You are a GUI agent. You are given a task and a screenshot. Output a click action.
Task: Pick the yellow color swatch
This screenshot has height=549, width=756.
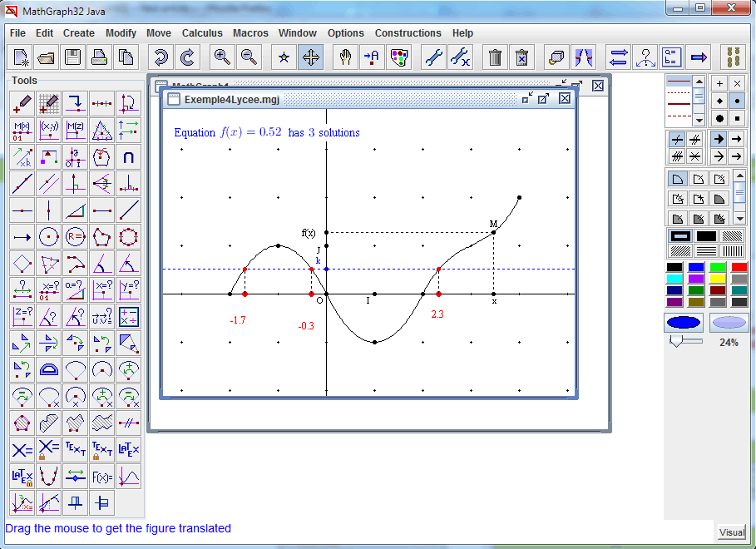pos(718,279)
